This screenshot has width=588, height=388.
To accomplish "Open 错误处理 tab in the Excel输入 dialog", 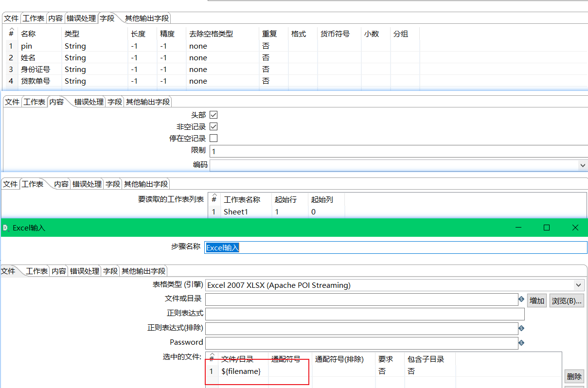I will (x=85, y=271).
